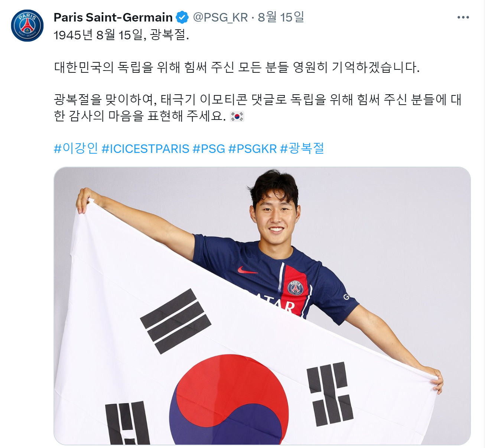Click the blue verified badge icon
This screenshot has width=485, height=448.
pyautogui.click(x=182, y=17)
